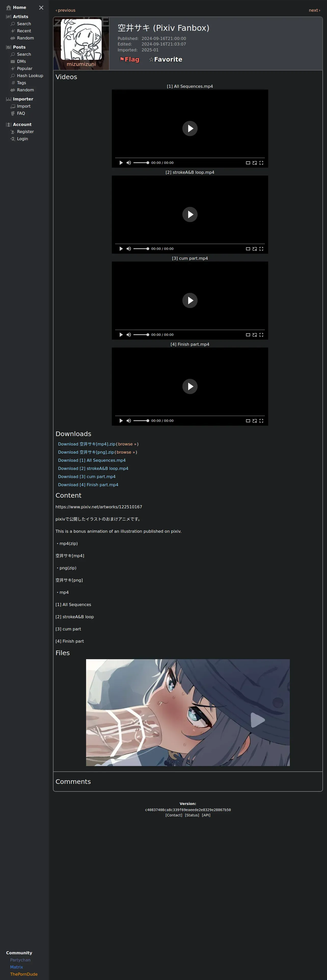Image resolution: width=327 pixels, height=980 pixels.
Task: Enter fullscreen on All Sequences video
Action: (261, 163)
